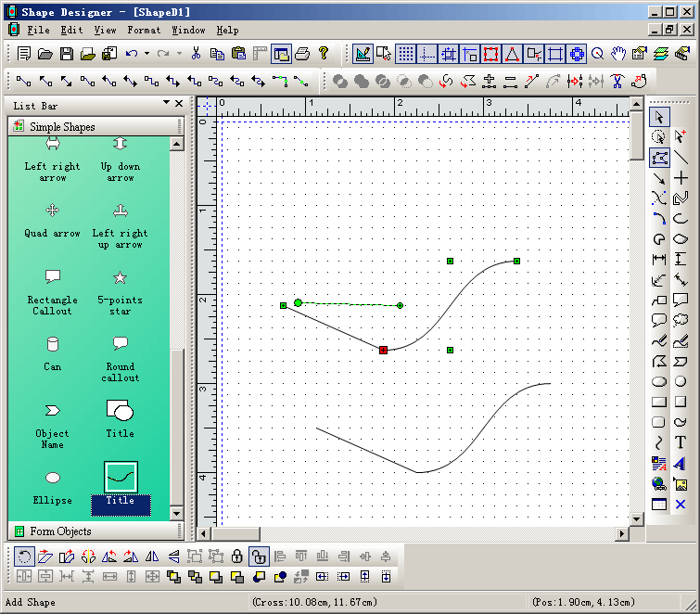Click the Paste clipboard icon
The width and height of the screenshot is (700, 614).
238,54
